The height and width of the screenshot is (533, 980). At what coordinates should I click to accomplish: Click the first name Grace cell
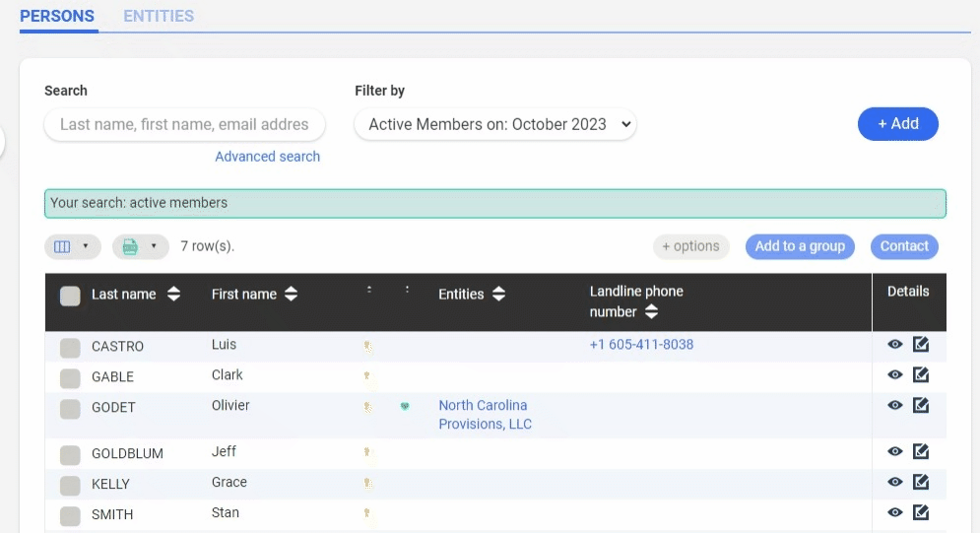click(x=229, y=483)
